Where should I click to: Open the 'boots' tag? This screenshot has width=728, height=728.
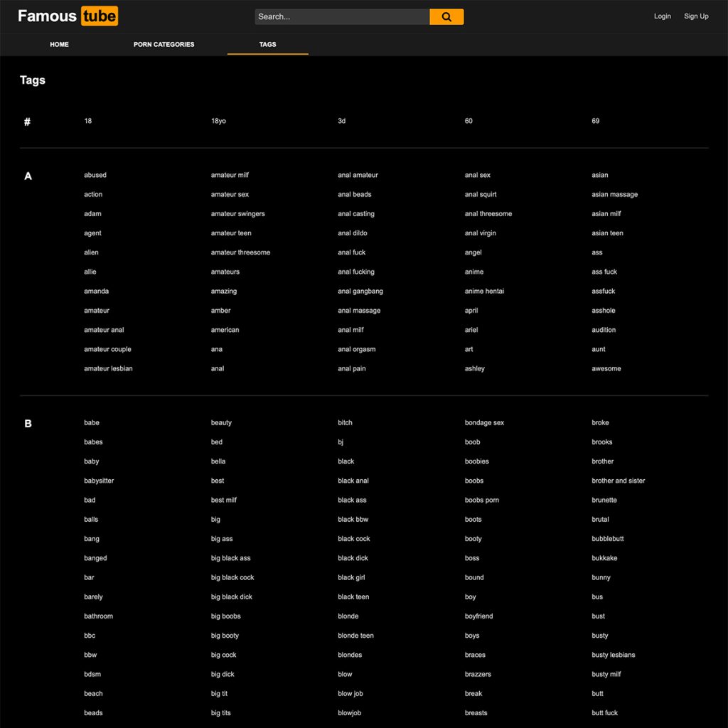(x=473, y=519)
